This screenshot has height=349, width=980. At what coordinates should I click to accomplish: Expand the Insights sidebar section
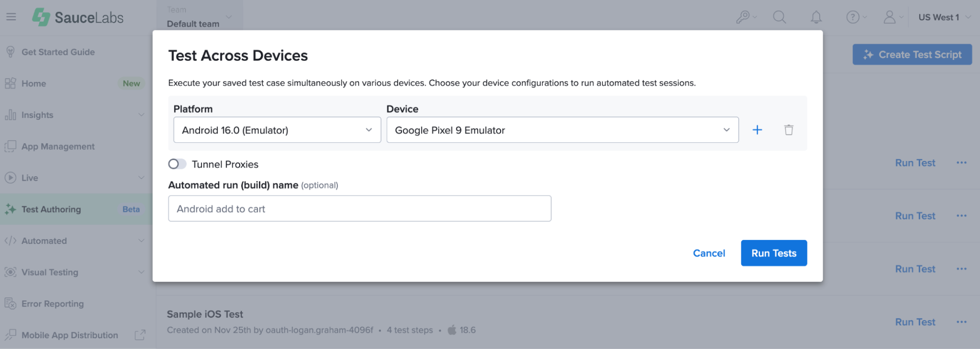(x=76, y=115)
